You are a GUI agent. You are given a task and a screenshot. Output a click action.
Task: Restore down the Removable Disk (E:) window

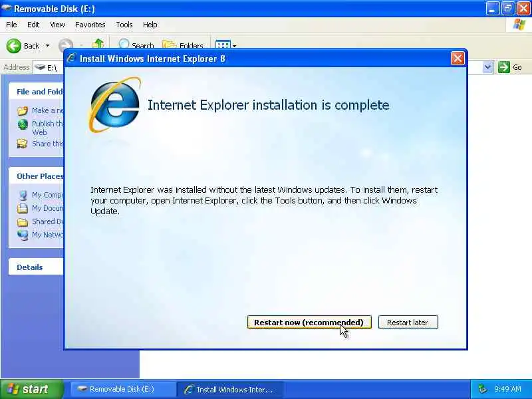[x=507, y=8]
